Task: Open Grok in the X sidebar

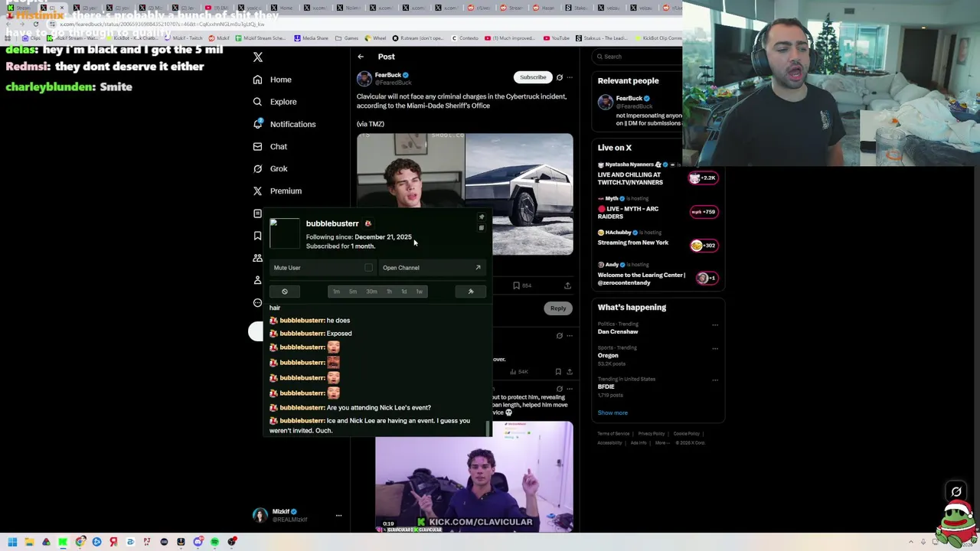Action: [x=278, y=168]
